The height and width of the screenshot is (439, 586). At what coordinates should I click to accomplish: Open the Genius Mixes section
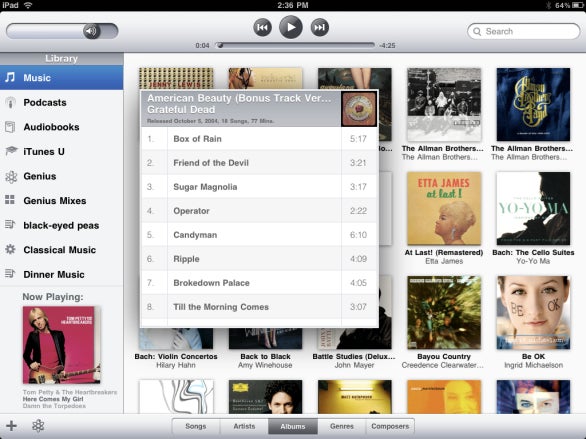point(62,201)
